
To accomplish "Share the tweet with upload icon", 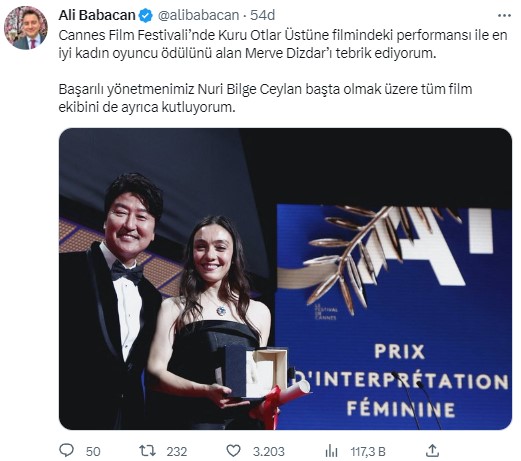I will pos(432,451).
